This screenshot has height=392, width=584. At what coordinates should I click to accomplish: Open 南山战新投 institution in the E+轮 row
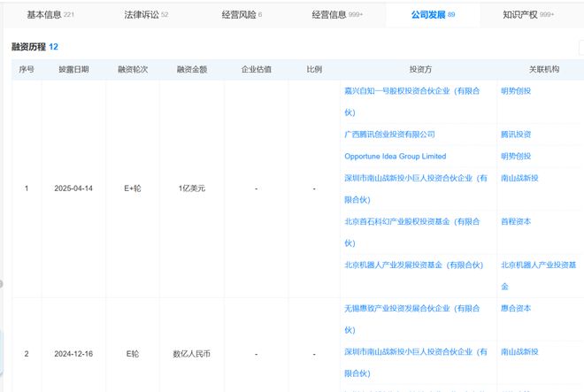(519, 178)
